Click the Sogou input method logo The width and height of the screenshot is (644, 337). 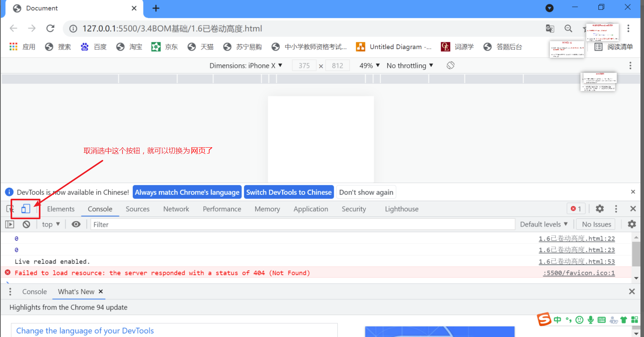[544, 319]
